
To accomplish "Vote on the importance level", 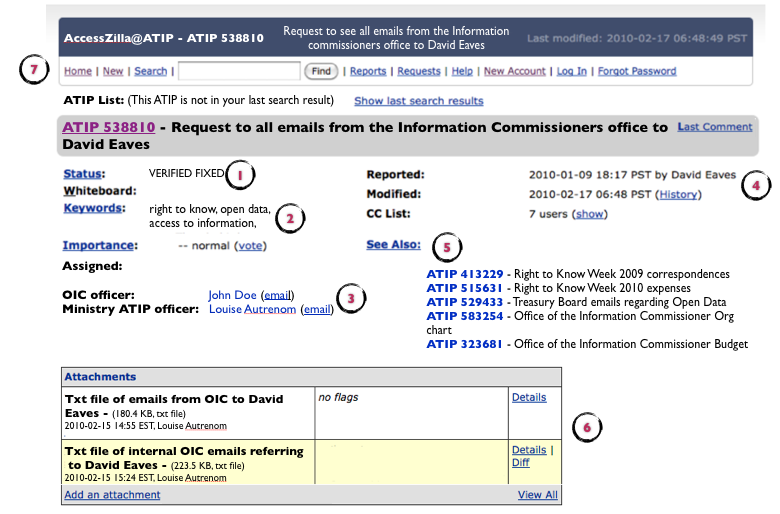I will (x=250, y=245).
